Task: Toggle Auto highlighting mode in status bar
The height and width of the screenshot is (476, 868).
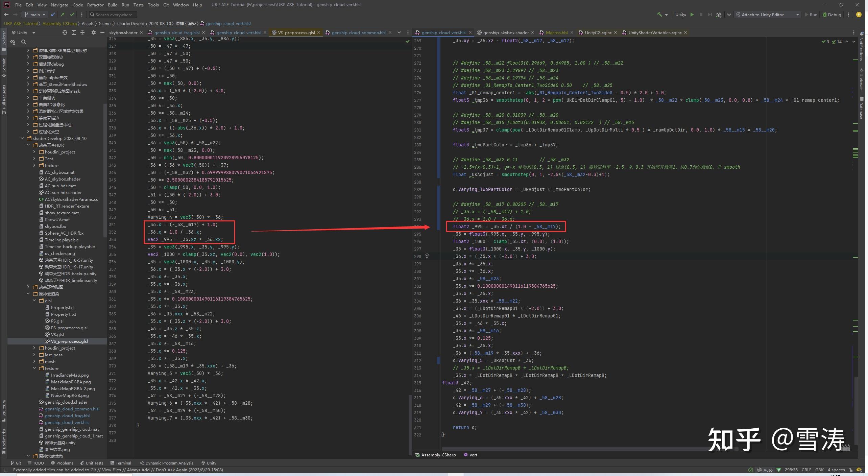Action: [765, 470]
